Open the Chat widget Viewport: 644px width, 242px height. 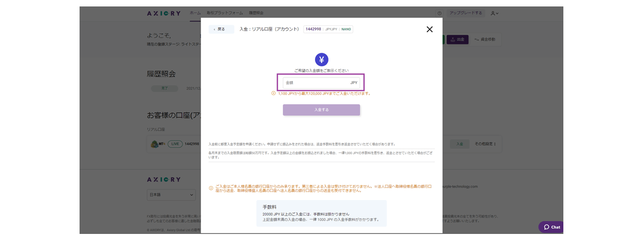tap(552, 227)
